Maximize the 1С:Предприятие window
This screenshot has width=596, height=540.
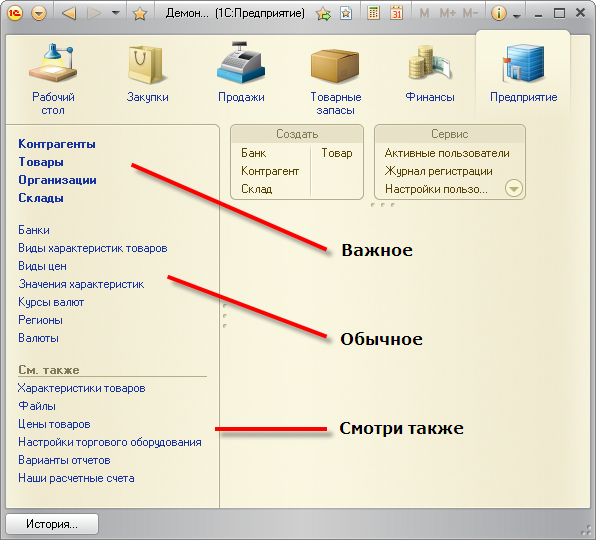point(560,14)
